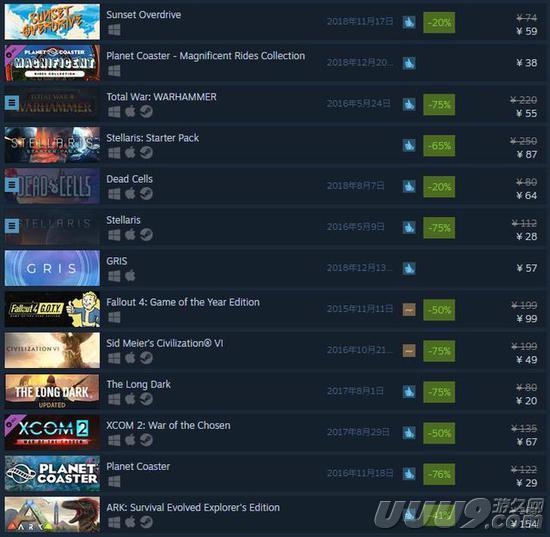Open the Stellaris: Starter Pack title link
The image size is (550, 537).
153,138
